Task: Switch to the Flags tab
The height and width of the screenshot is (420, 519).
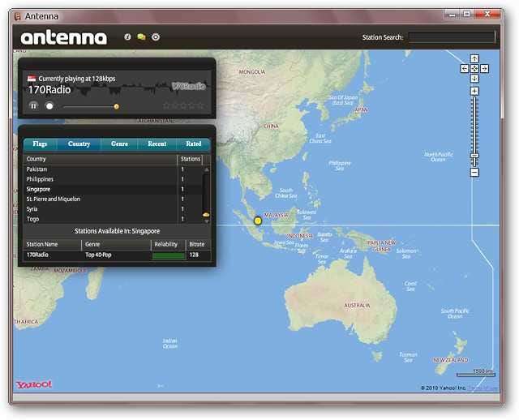Action: (x=40, y=144)
